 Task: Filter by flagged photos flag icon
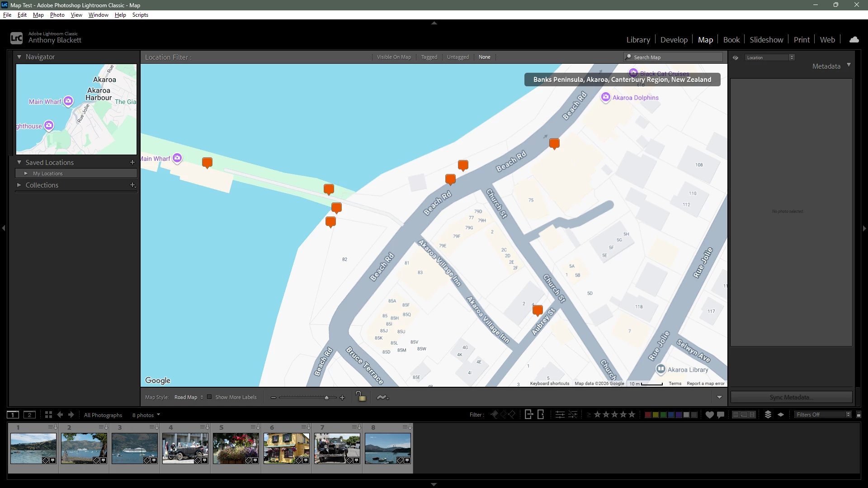[494, 414]
